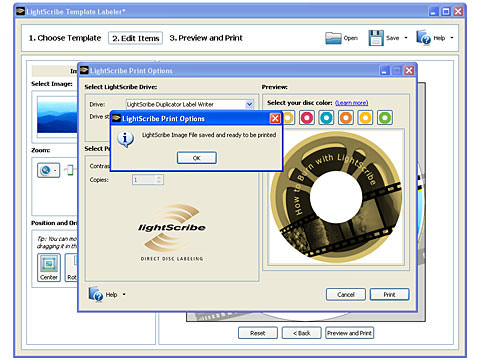Maximize the LightScribe Template Labeler window
480x360 pixels.
446,12
